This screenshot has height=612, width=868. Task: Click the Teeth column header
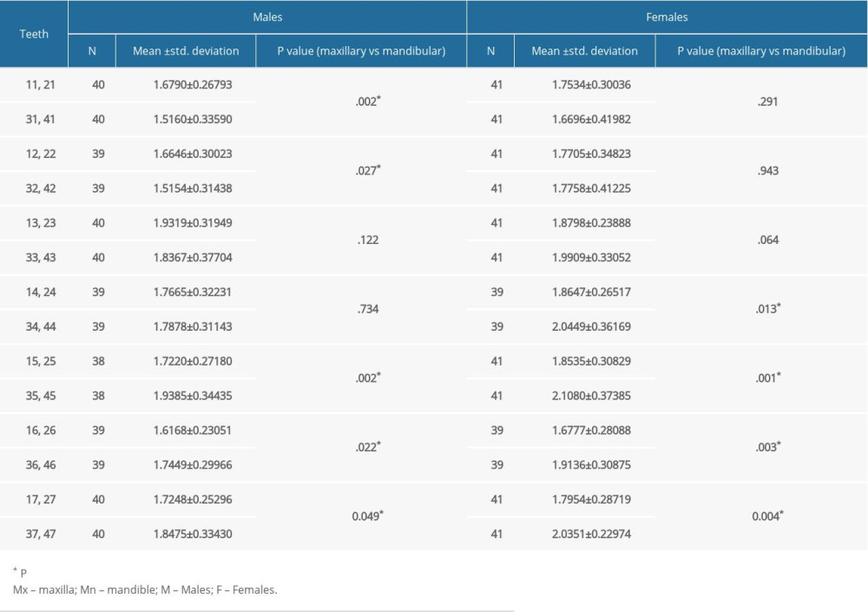pos(34,34)
